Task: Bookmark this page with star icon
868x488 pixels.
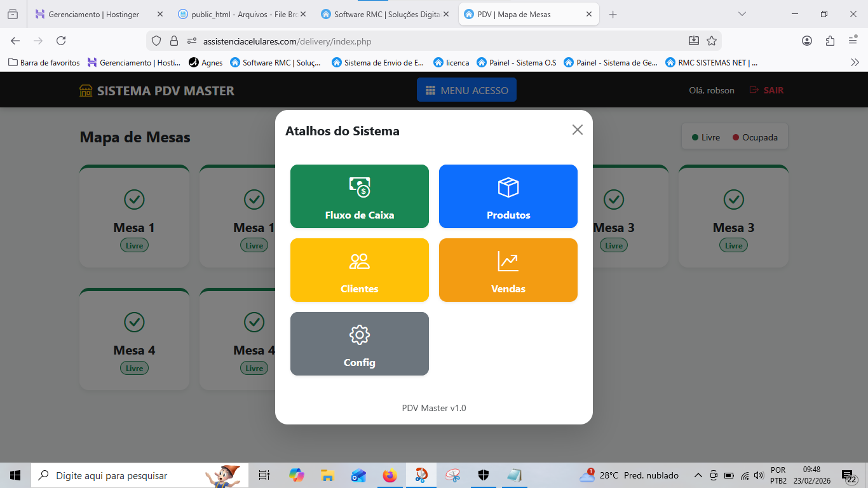Action: 712,41
